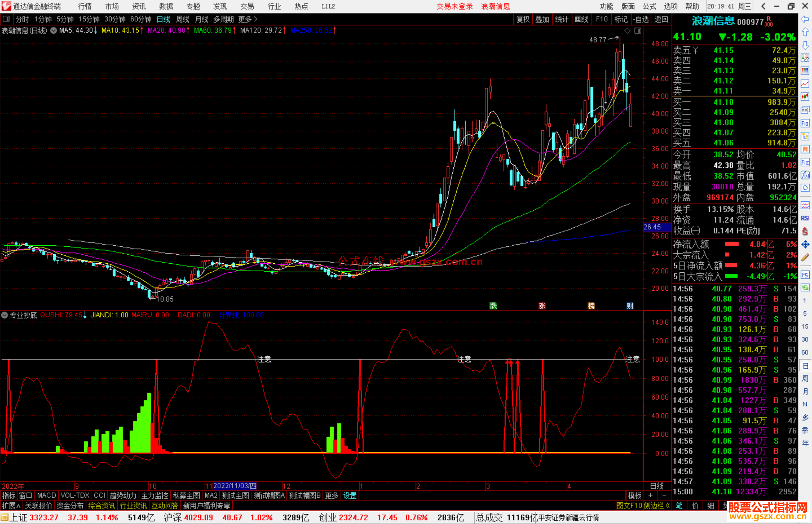812x524 pixels.
Task: Click the four-way move arrows icon
Action: click(x=805, y=245)
